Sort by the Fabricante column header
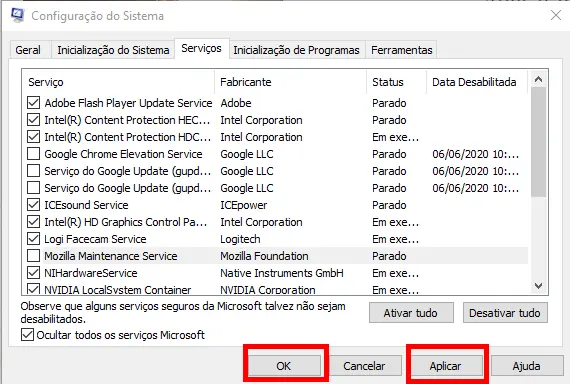This screenshot has width=570, height=384. (x=290, y=82)
